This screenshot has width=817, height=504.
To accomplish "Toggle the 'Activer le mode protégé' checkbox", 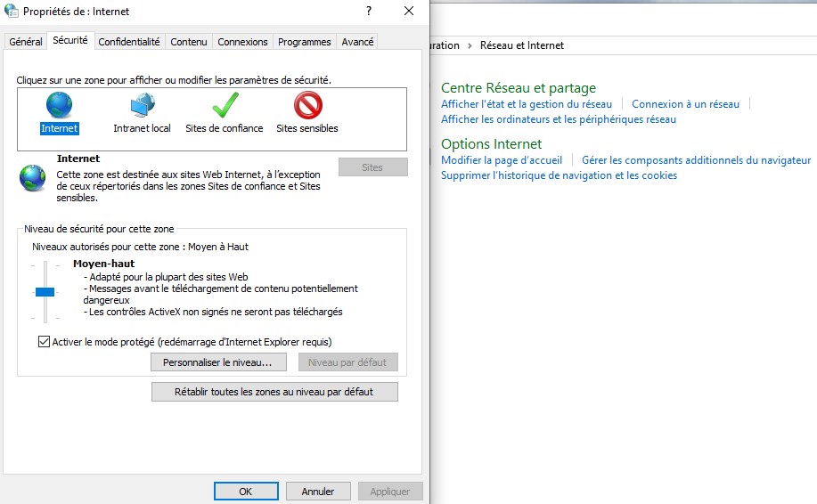I will tap(45, 342).
